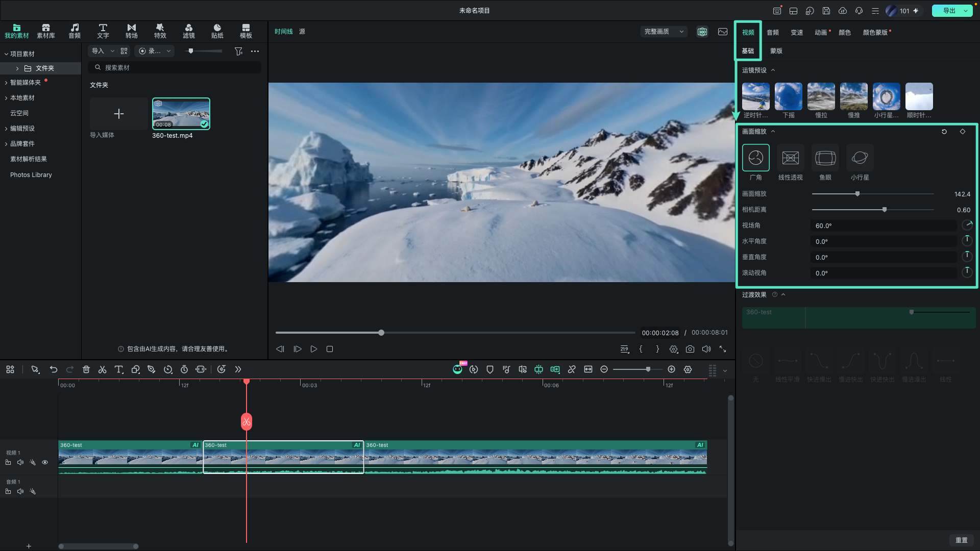980x551 pixels.
Task: Open the 特效 effects panel
Action: [x=160, y=31]
